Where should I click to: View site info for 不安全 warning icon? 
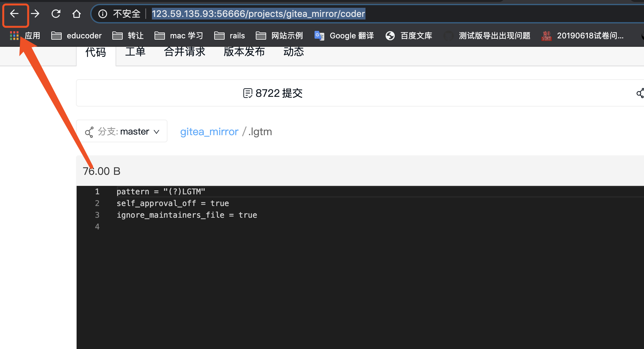point(103,14)
